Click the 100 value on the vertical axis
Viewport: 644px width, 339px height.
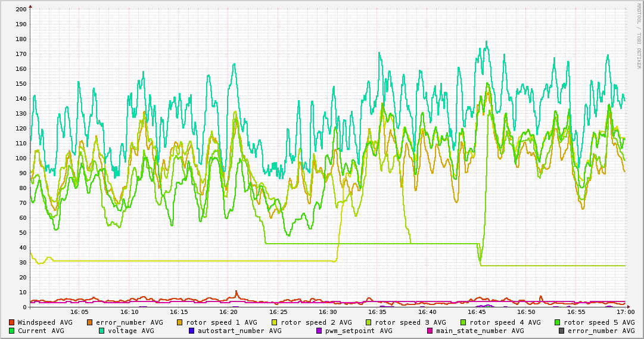coord(21,158)
